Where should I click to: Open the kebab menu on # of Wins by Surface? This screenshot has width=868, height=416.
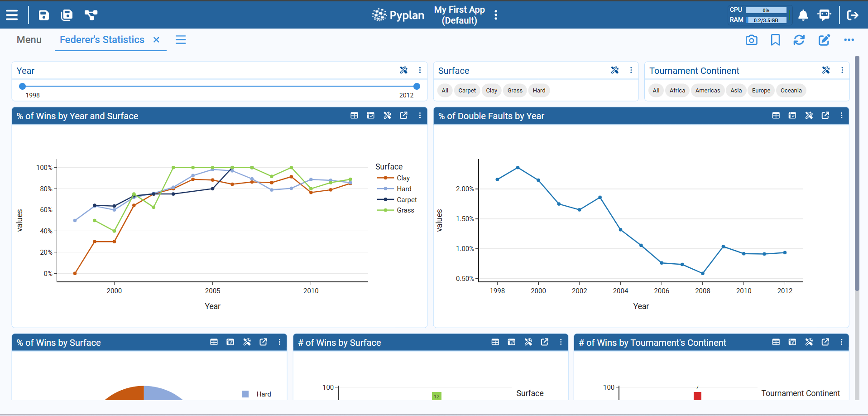point(561,342)
